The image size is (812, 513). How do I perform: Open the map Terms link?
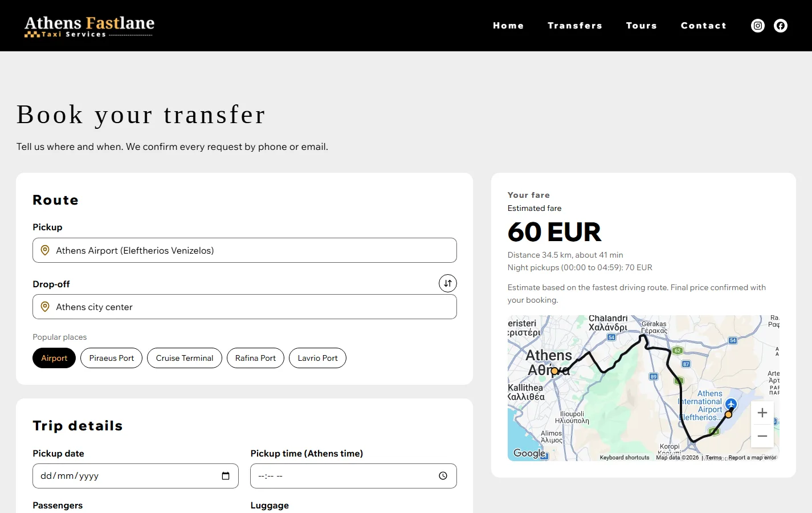[713, 457]
